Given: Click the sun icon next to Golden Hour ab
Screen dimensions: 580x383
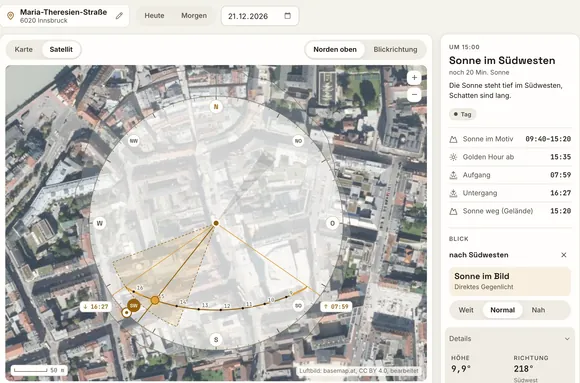Looking at the screenshot, I should pos(453,157).
